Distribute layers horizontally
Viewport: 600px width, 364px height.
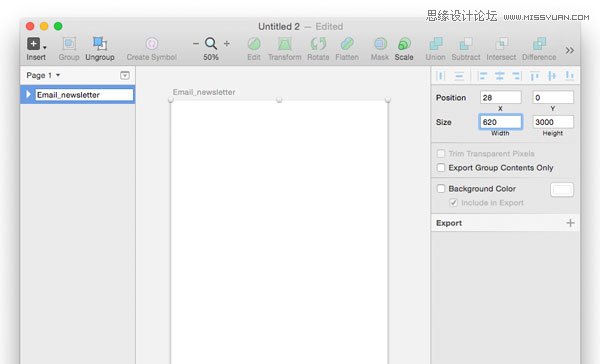(x=441, y=76)
